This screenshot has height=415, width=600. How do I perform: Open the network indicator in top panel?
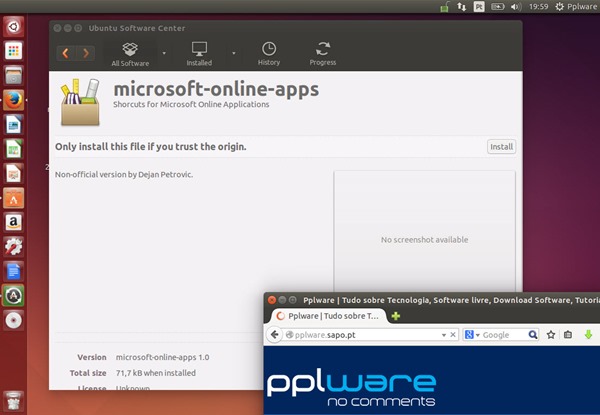point(461,7)
